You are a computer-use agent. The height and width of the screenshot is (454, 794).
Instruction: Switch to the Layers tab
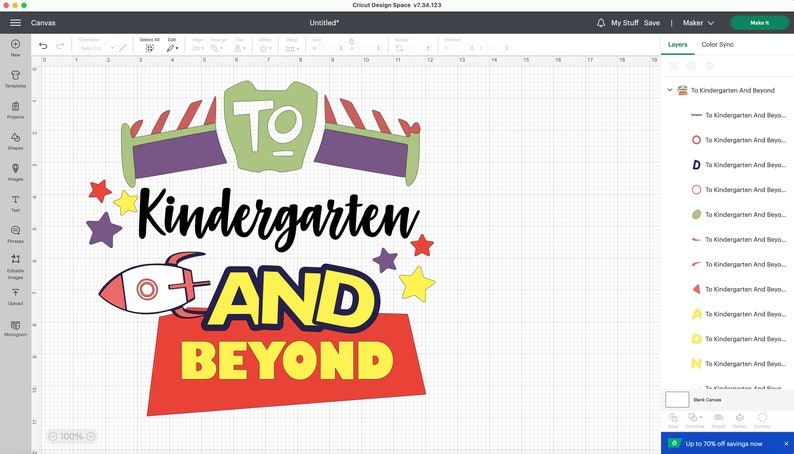pos(678,45)
